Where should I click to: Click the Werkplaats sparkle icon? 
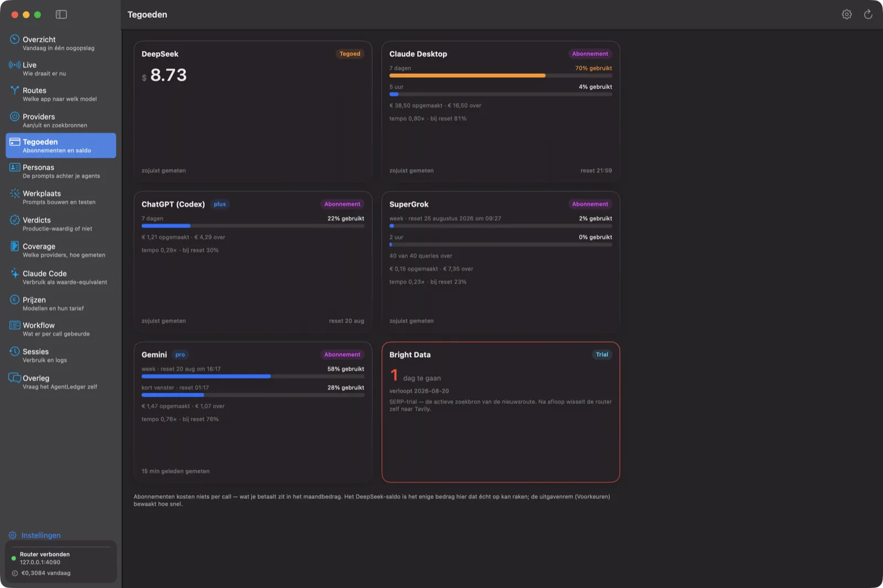(x=15, y=193)
